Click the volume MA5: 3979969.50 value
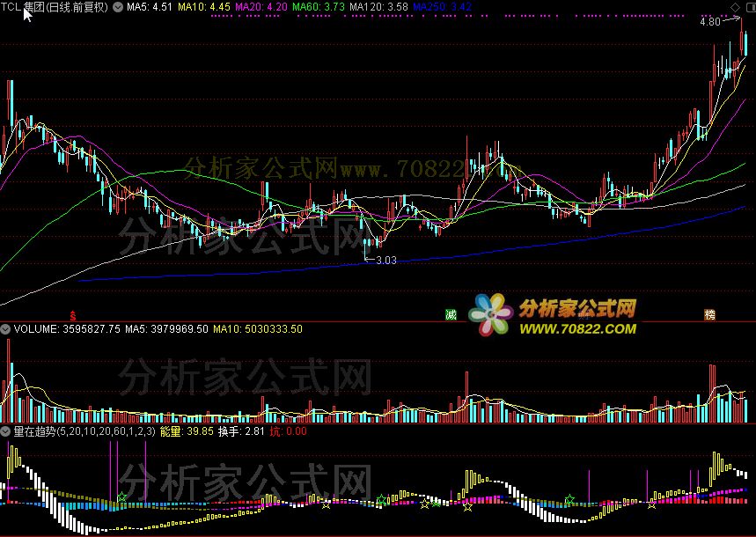The width and height of the screenshot is (756, 537). pyautogui.click(x=167, y=329)
